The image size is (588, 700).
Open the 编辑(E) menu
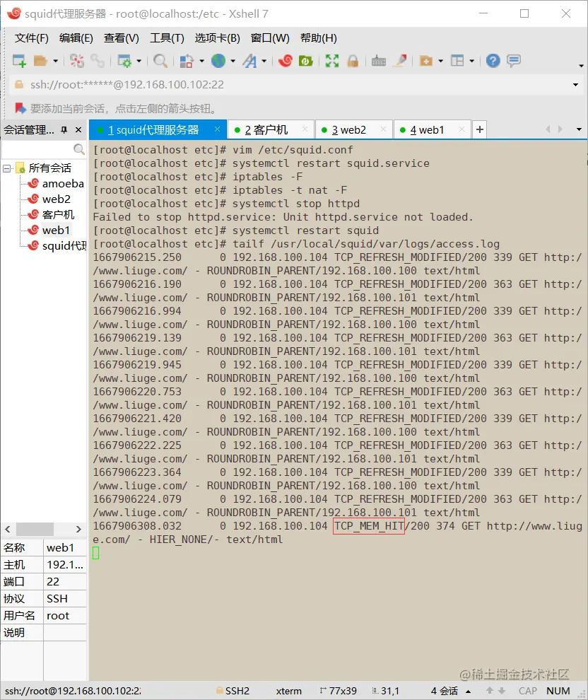coord(76,38)
